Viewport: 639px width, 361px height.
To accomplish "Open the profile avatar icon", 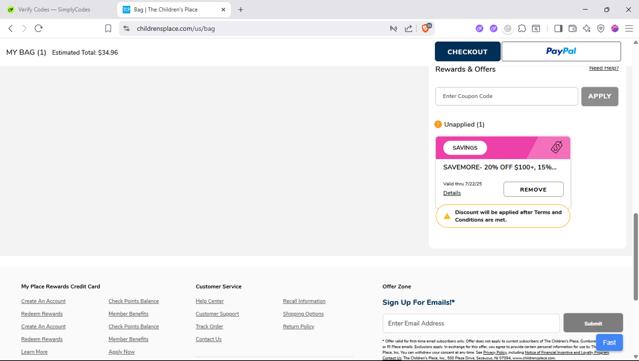I will pyautogui.click(x=615, y=28).
